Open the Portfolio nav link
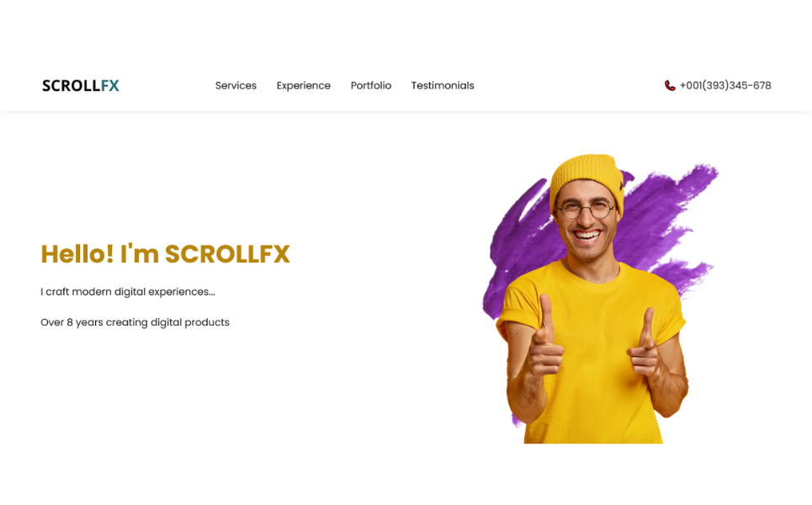Screen dimensions: 812x505 [x=371, y=86]
